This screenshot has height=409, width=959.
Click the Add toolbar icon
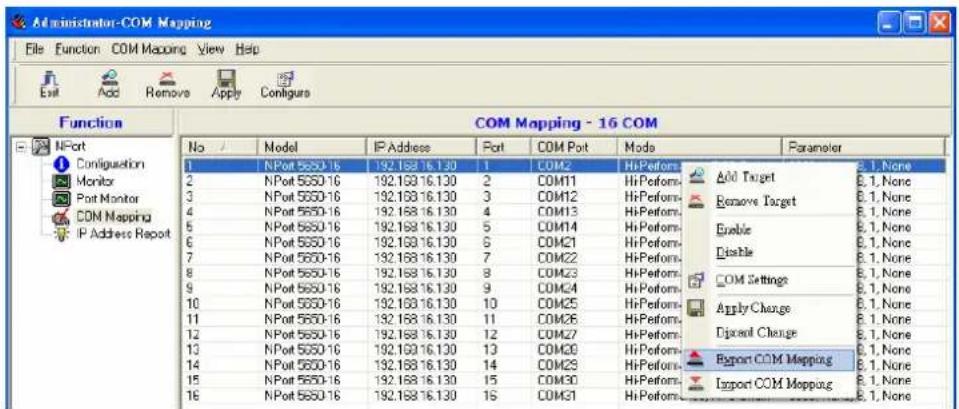108,83
